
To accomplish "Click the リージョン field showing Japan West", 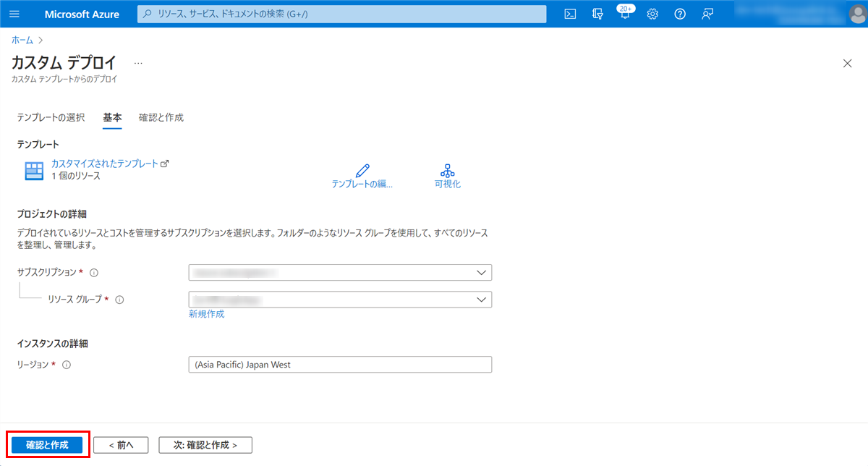I will pos(340,365).
